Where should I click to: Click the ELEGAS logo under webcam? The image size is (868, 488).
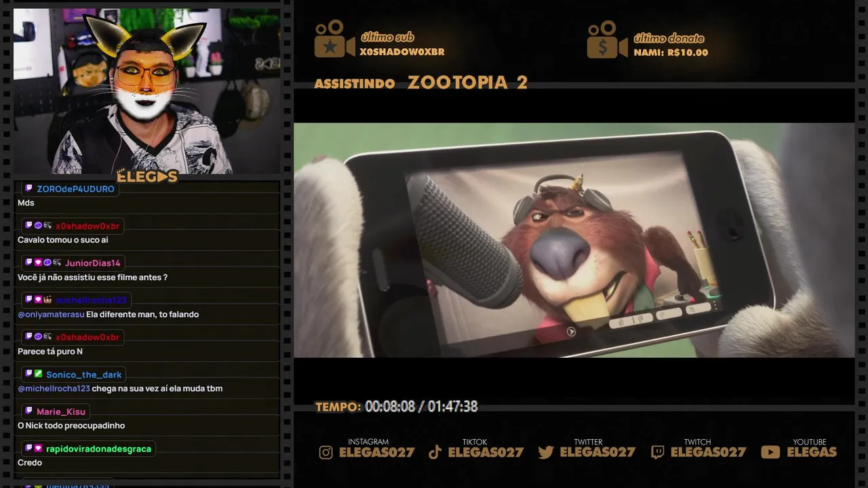coord(147,177)
